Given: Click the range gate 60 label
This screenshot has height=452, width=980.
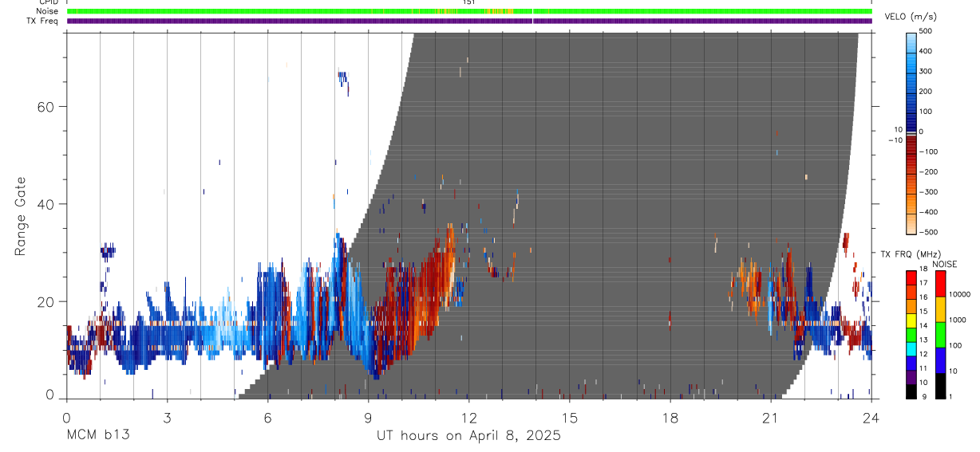Looking at the screenshot, I should click(45, 107).
